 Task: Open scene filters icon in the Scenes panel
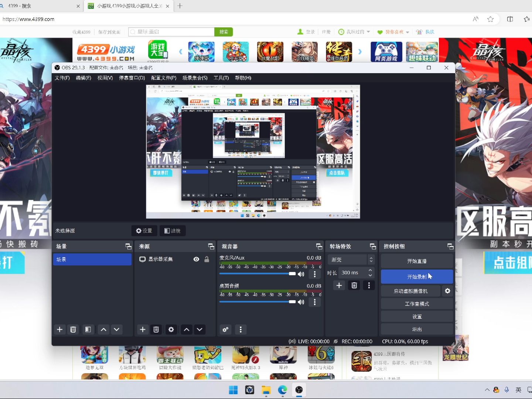click(88, 330)
